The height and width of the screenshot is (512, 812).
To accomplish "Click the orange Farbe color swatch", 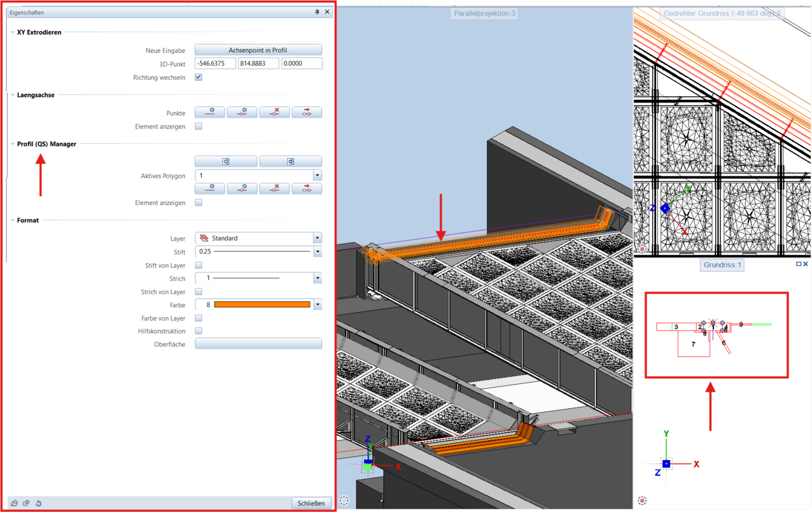I will 262,305.
